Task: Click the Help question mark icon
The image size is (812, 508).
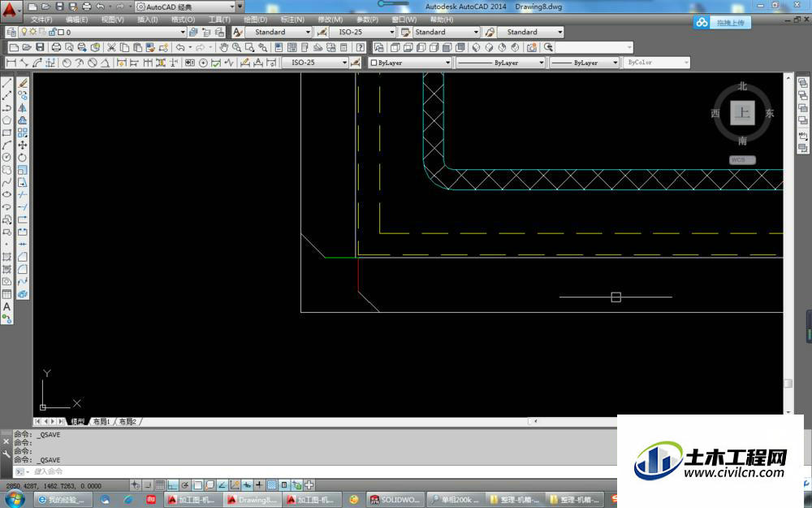Action: (x=360, y=47)
